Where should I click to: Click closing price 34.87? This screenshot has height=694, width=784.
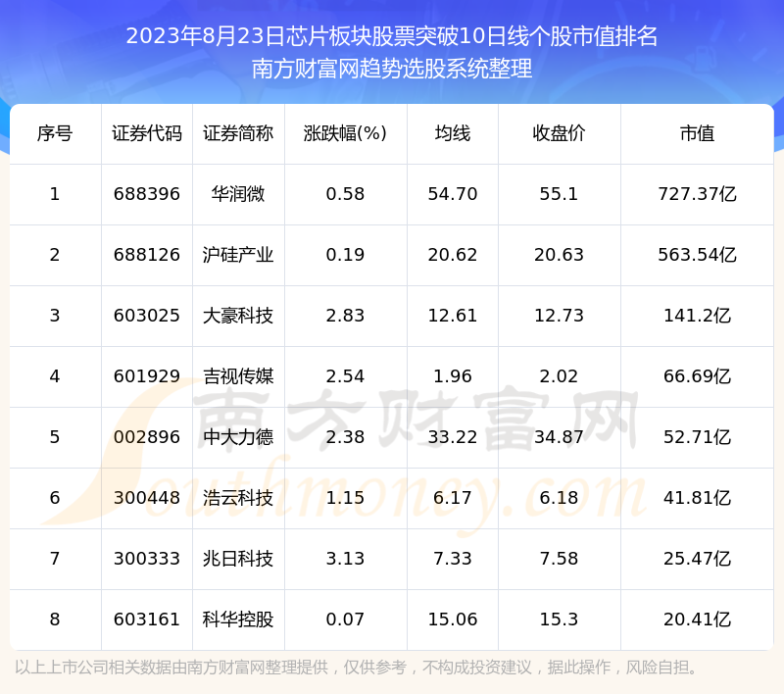coord(559,437)
